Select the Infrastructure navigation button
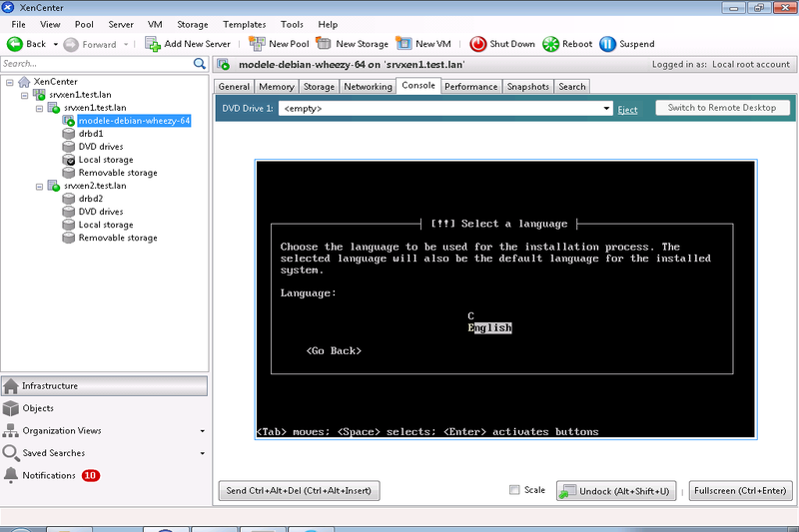Screen dimensions: 799x532 tap(105, 386)
